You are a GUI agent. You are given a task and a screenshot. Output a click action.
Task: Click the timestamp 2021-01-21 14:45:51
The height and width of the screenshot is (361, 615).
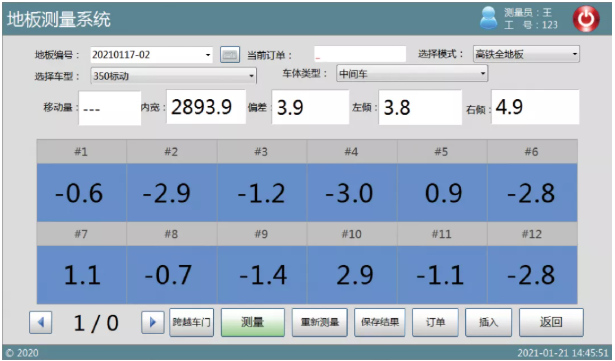pos(563,352)
